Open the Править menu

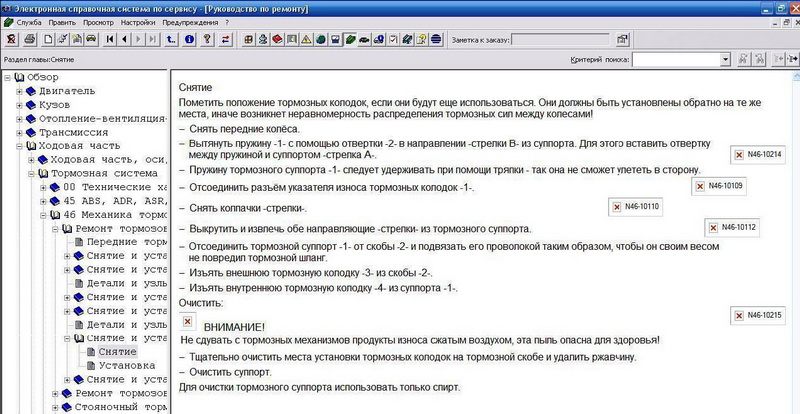pyautogui.click(x=62, y=22)
